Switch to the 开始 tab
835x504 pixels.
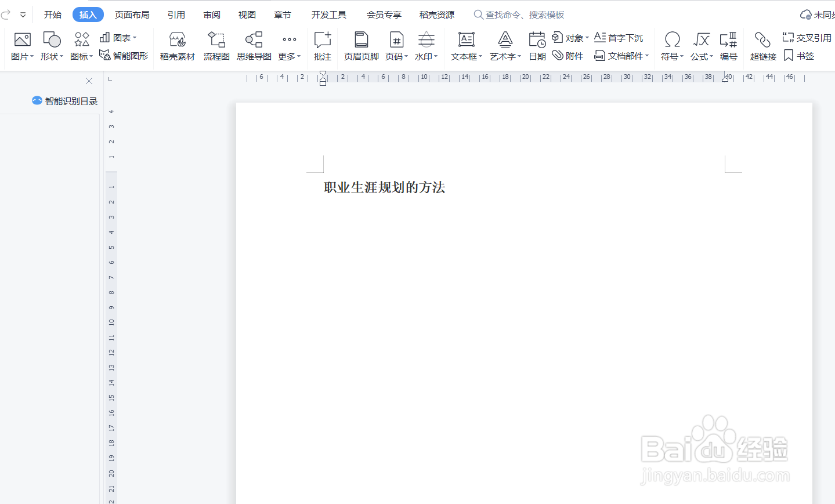tap(53, 14)
